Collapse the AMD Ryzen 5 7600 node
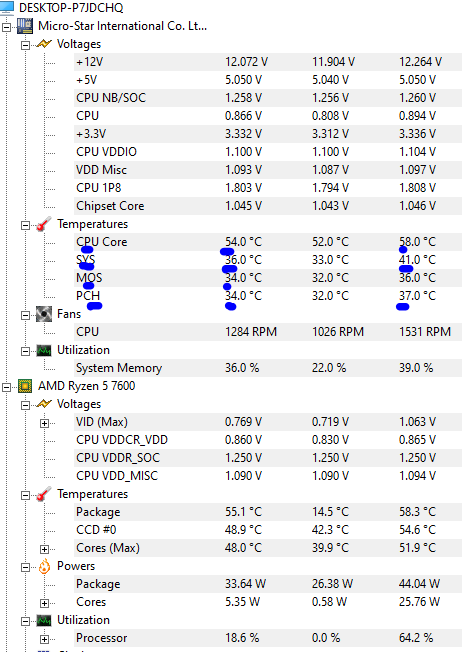The image size is (462, 652). 6,387
